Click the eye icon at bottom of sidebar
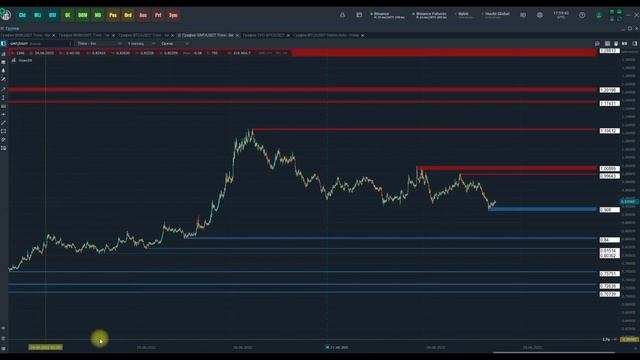640x360 pixels. pyautogui.click(x=3, y=328)
